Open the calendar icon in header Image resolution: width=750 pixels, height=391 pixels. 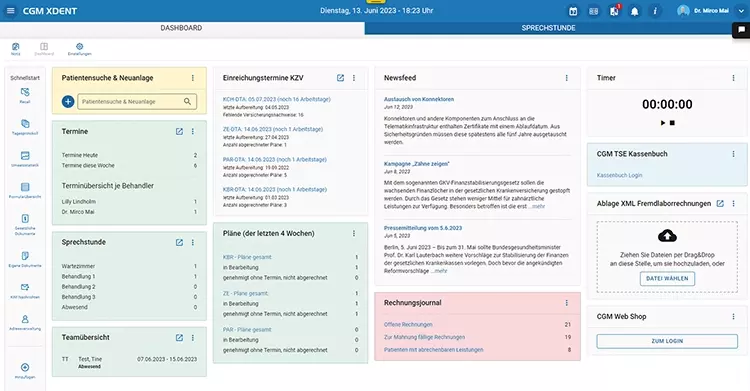point(573,11)
